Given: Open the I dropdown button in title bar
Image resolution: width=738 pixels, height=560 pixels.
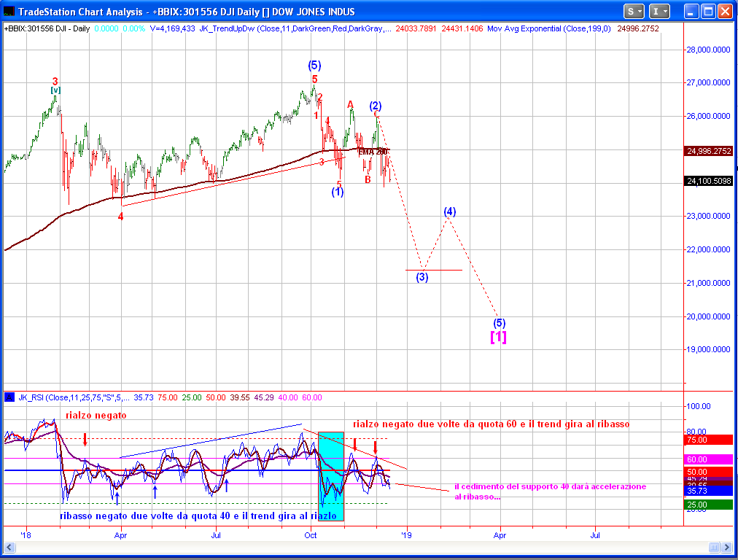Looking at the screenshot, I should 659,11.
